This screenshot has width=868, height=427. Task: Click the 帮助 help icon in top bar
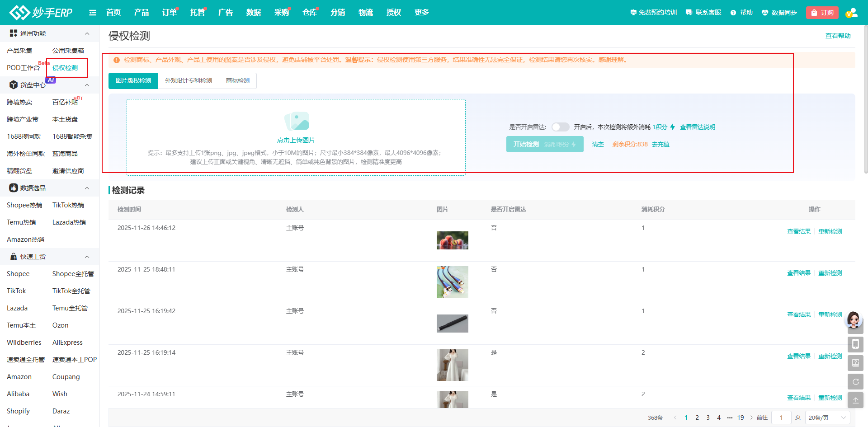click(x=741, y=13)
